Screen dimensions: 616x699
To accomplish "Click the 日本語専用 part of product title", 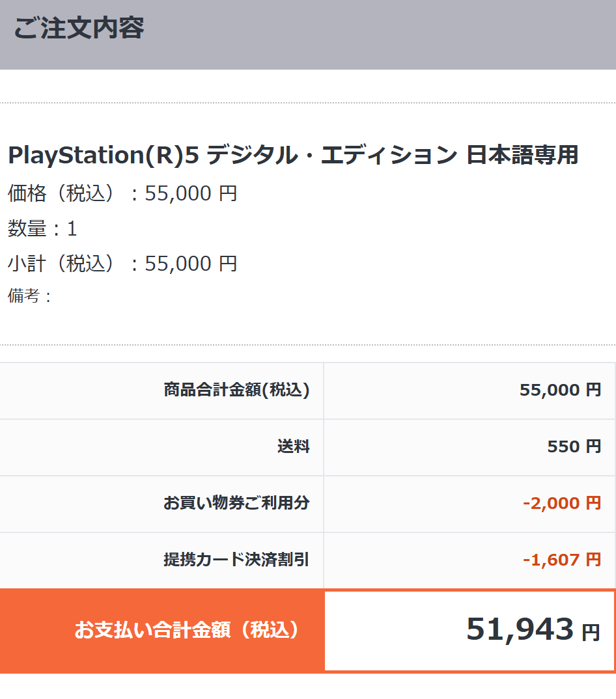I will [522, 155].
